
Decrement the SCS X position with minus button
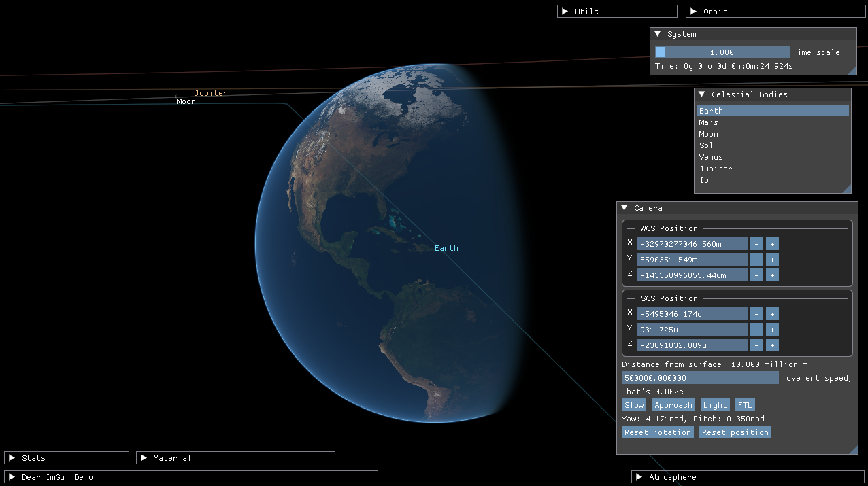[756, 313]
